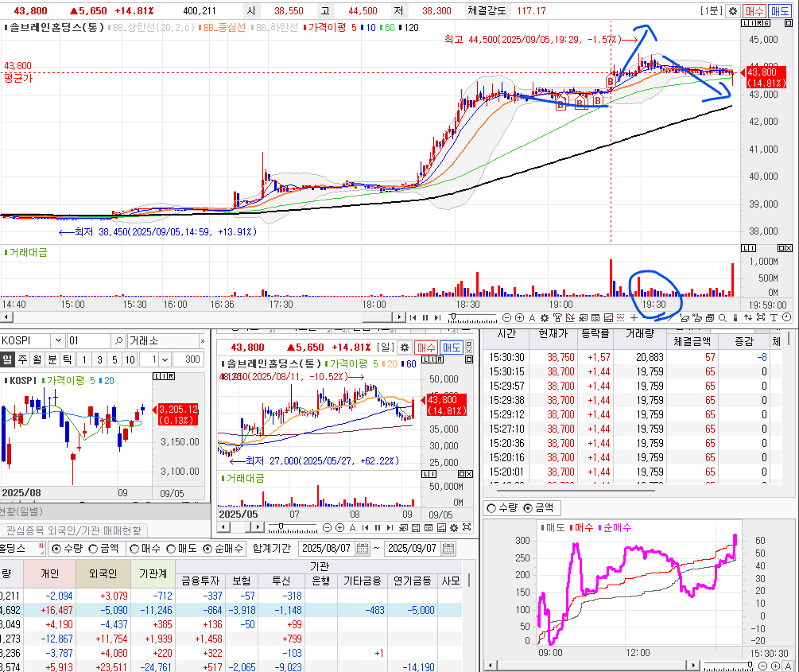
Task: Select the T text tool in chart toolbar
Action: 774,317
